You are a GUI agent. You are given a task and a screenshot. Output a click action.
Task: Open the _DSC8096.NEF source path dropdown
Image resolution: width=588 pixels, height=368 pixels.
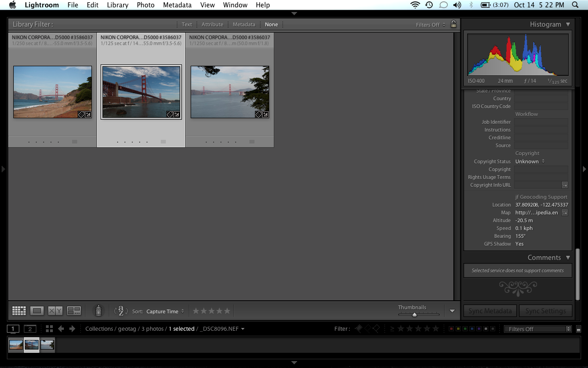(x=222, y=329)
